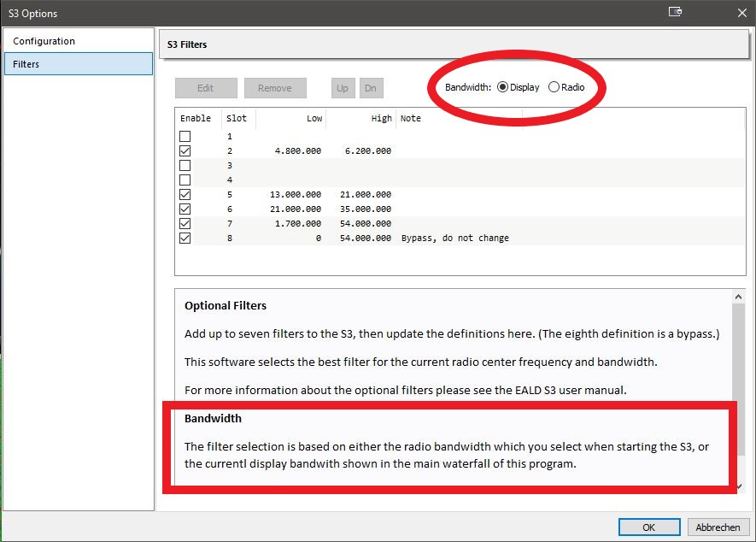
Task: Enable the slot 3 filter checkbox
Action: (185, 166)
